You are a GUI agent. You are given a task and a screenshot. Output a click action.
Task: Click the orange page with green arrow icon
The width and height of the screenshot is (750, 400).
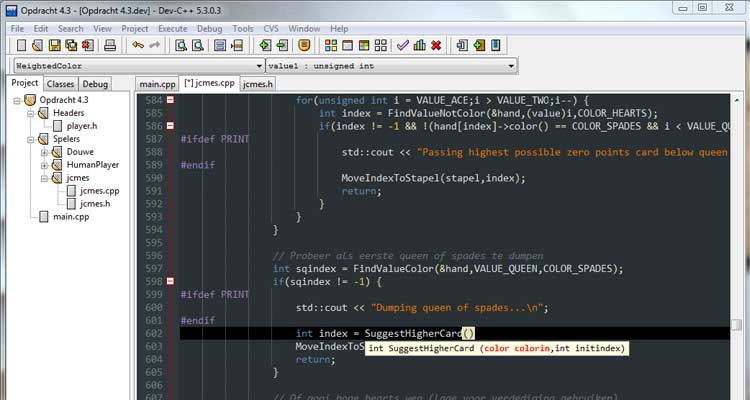pos(479,45)
